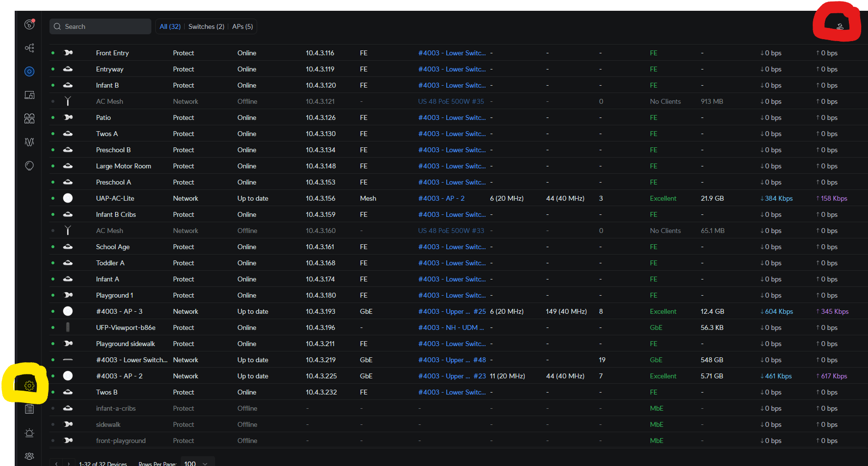868x466 pixels.
Task: Open uplink link for UAP-AC-Lite row
Action: click(441, 198)
